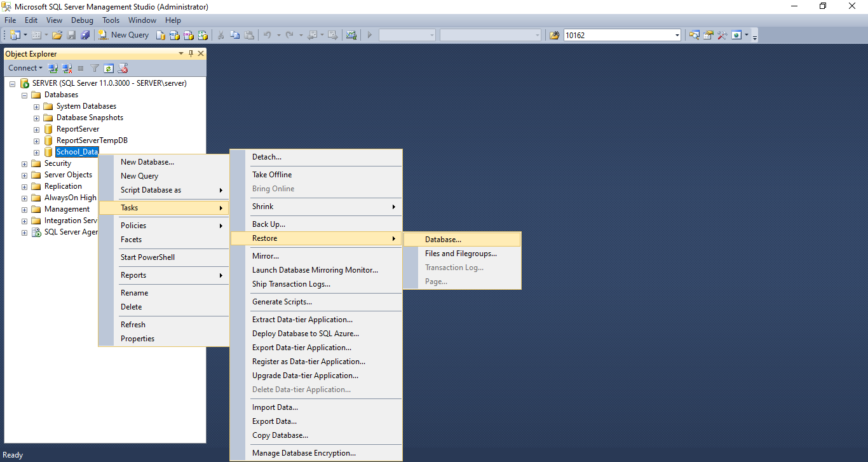868x462 pixels.
Task: Click the New Project toolbar icon
Action: tap(15, 35)
